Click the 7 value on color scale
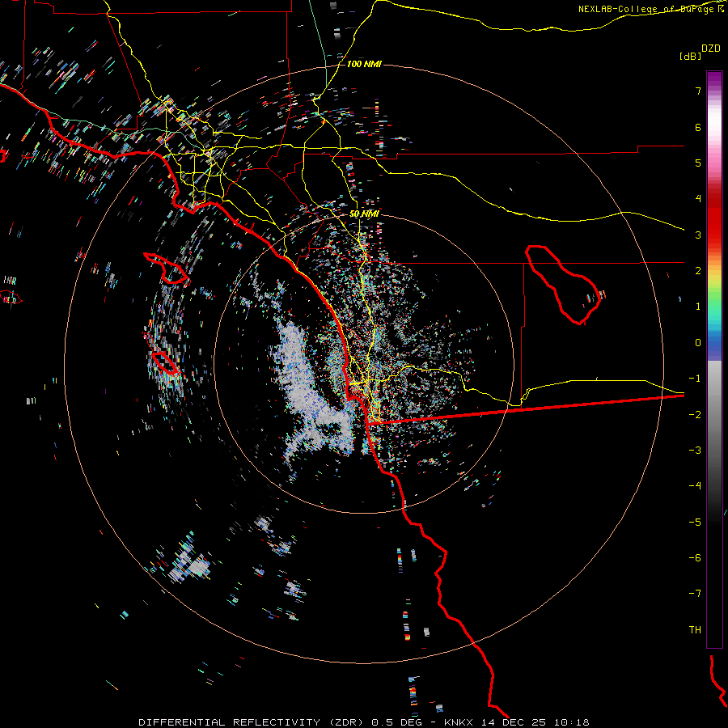Screen dimensions: 728x728 click(x=698, y=91)
